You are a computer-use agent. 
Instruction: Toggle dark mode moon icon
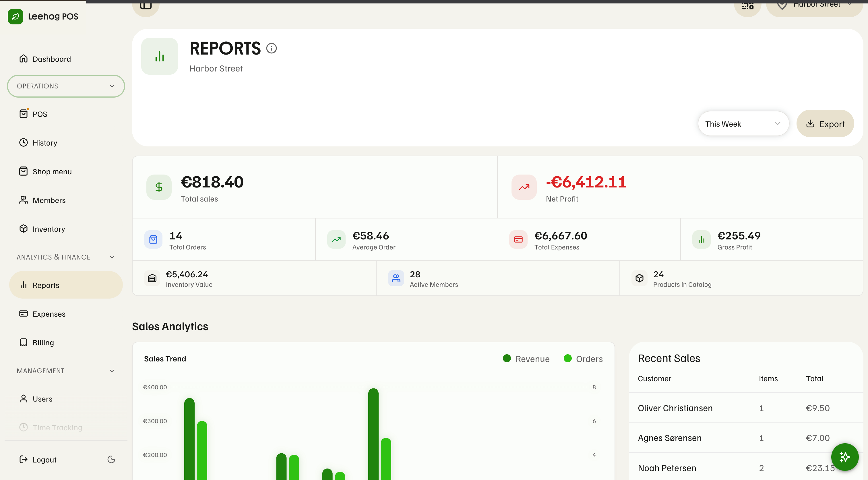pos(111,459)
